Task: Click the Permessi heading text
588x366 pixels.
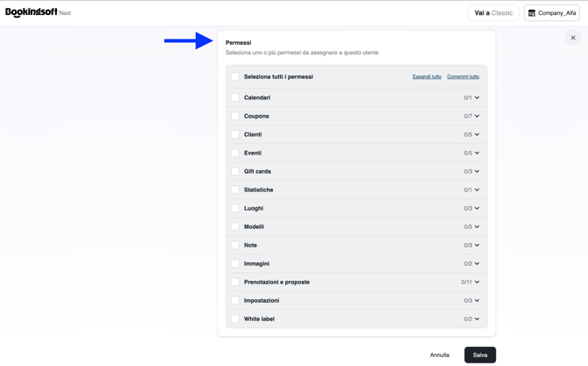Action: pos(239,43)
